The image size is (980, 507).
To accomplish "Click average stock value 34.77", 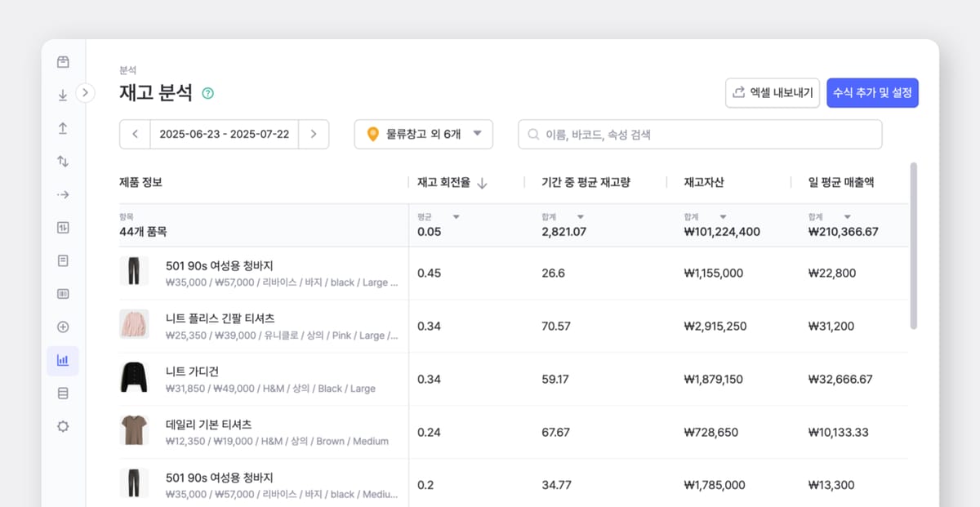I will (x=556, y=485).
